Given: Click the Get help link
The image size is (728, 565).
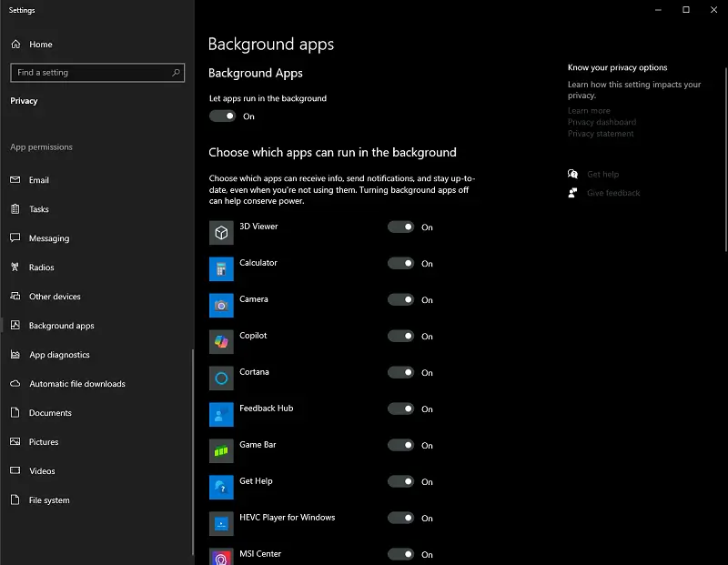Looking at the screenshot, I should 602,175.
